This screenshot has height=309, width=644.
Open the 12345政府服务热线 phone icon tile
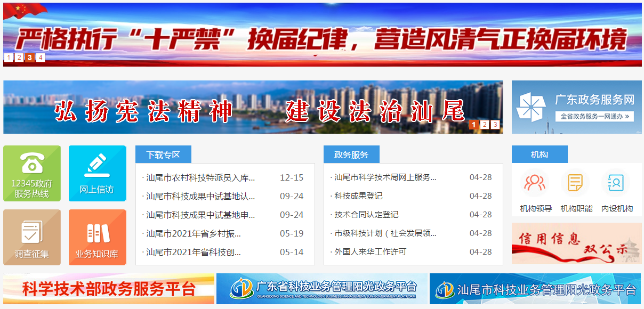point(32,174)
